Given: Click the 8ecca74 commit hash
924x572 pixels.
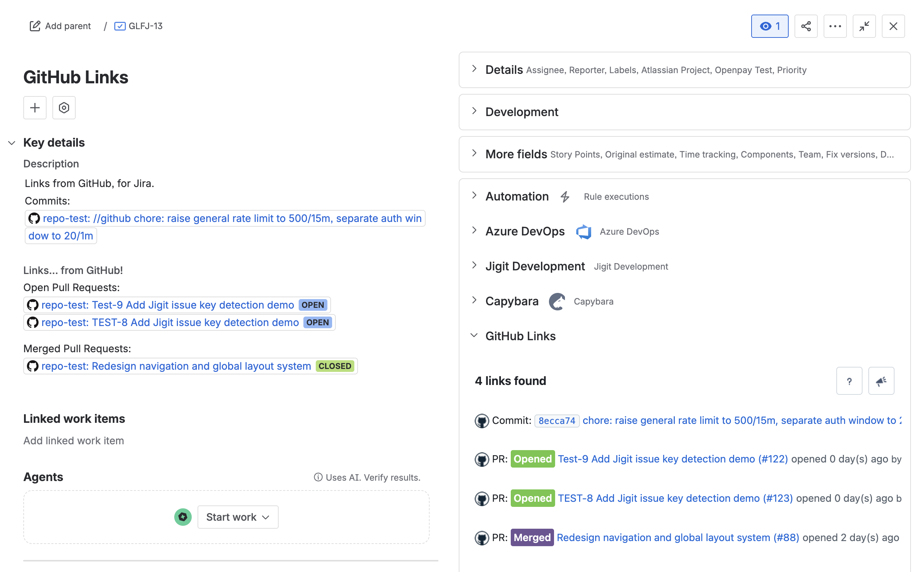Looking at the screenshot, I should pos(556,421).
